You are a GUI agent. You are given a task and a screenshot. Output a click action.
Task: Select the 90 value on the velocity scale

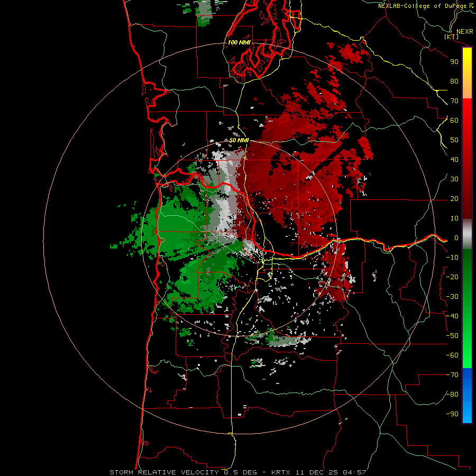(x=454, y=62)
